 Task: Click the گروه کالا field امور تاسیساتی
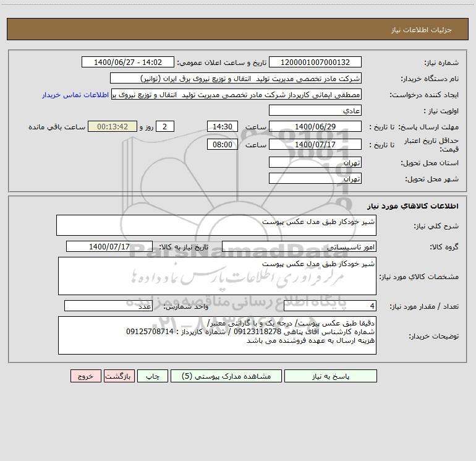pos(299,246)
